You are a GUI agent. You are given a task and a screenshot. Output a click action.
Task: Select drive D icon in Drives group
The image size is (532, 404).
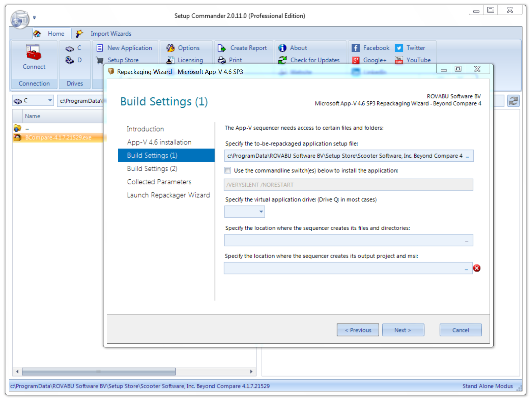click(70, 60)
